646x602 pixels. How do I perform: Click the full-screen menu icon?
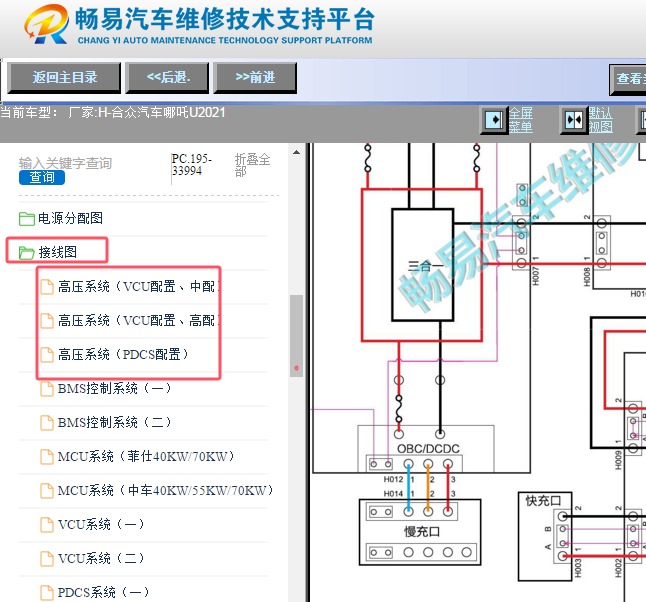pyautogui.click(x=494, y=120)
